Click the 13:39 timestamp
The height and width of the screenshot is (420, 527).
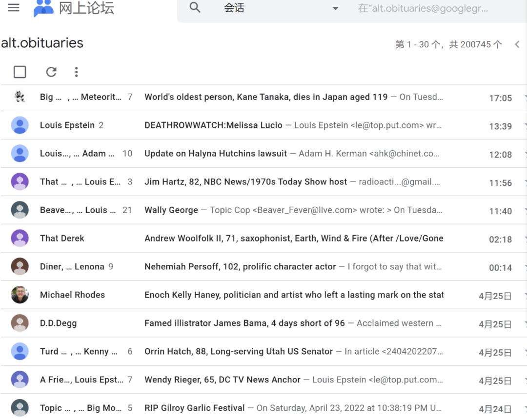point(501,126)
